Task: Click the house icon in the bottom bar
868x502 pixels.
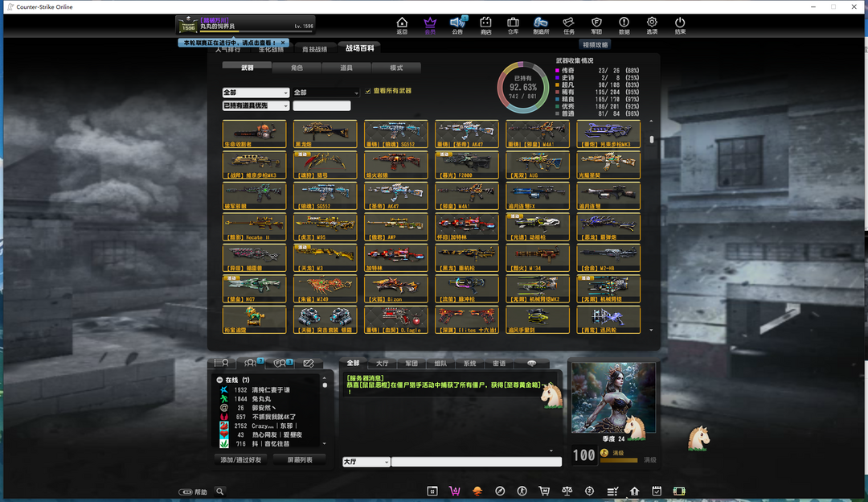Action: pos(634,491)
